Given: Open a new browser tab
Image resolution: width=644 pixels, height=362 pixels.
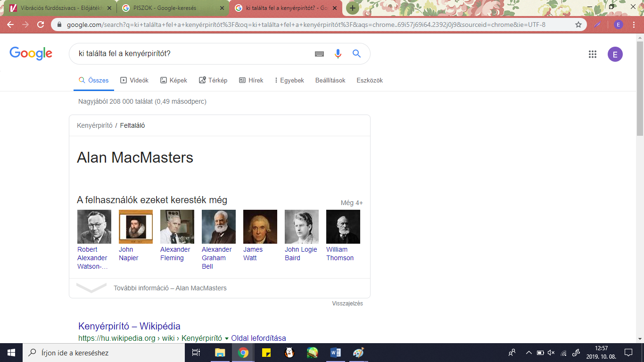Looking at the screenshot, I should (x=352, y=8).
